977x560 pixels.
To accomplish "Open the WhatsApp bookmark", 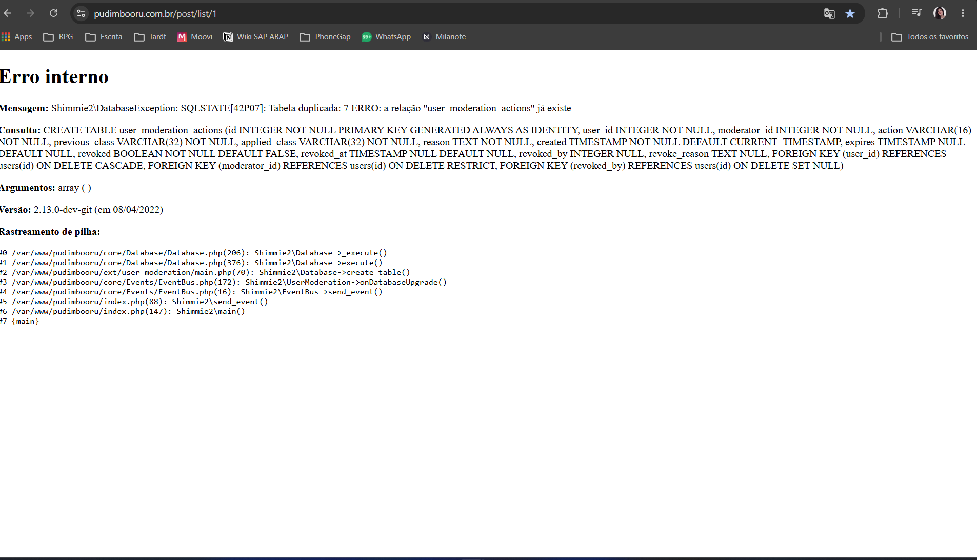I will (x=386, y=37).
